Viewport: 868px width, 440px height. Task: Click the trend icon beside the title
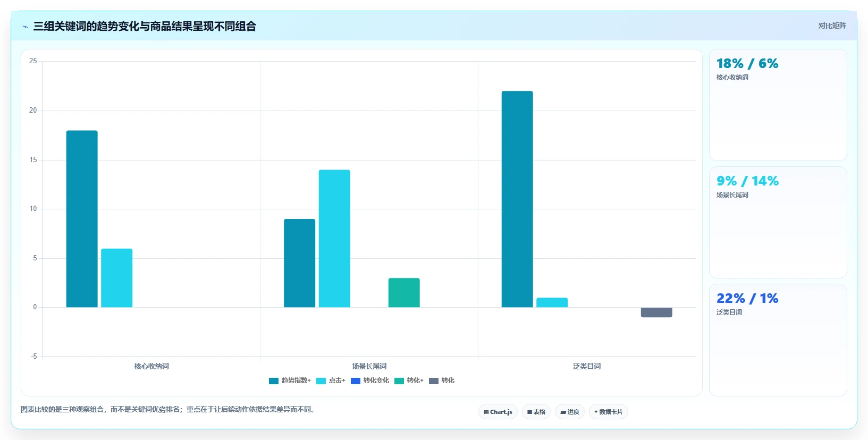point(25,27)
